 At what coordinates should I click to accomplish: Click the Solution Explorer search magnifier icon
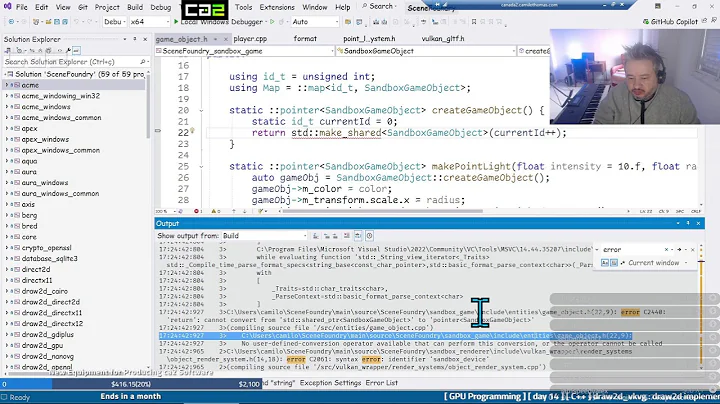[142, 62]
